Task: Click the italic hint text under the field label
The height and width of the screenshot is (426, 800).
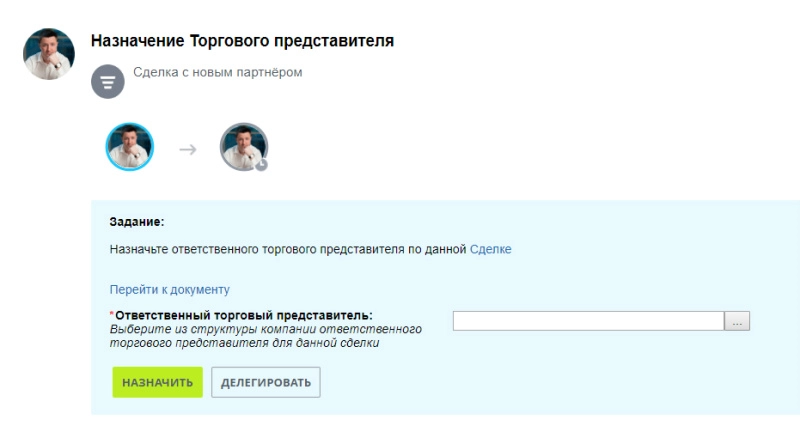Action: [264, 336]
